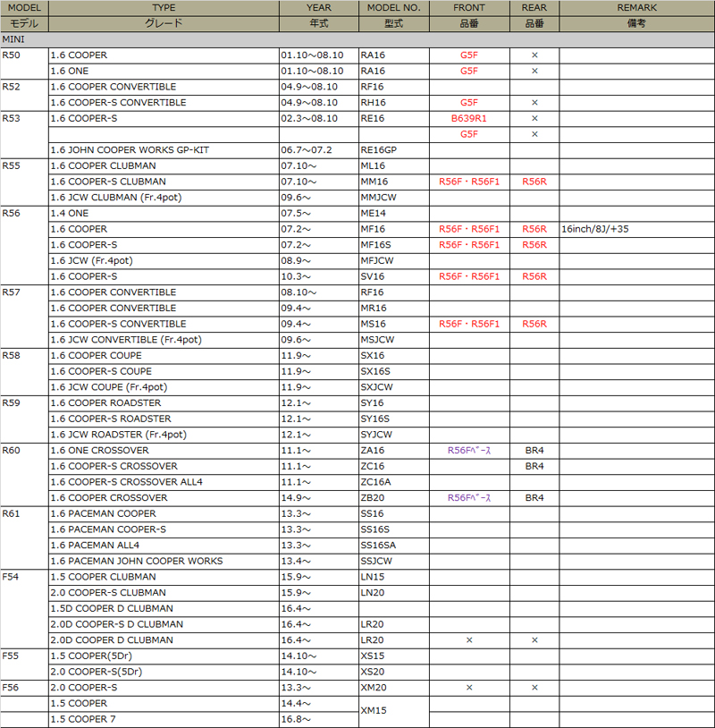Select the R59 model cell
The width and height of the screenshot is (715, 728).
coord(24,419)
